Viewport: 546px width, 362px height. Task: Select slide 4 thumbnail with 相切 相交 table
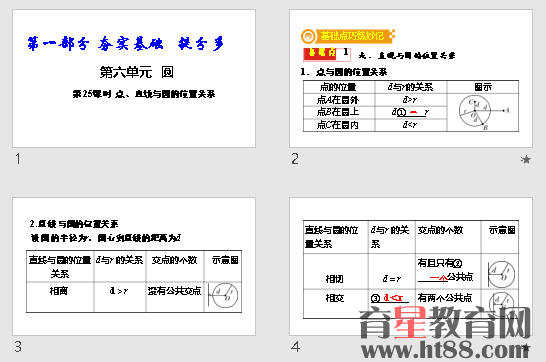pos(411,267)
